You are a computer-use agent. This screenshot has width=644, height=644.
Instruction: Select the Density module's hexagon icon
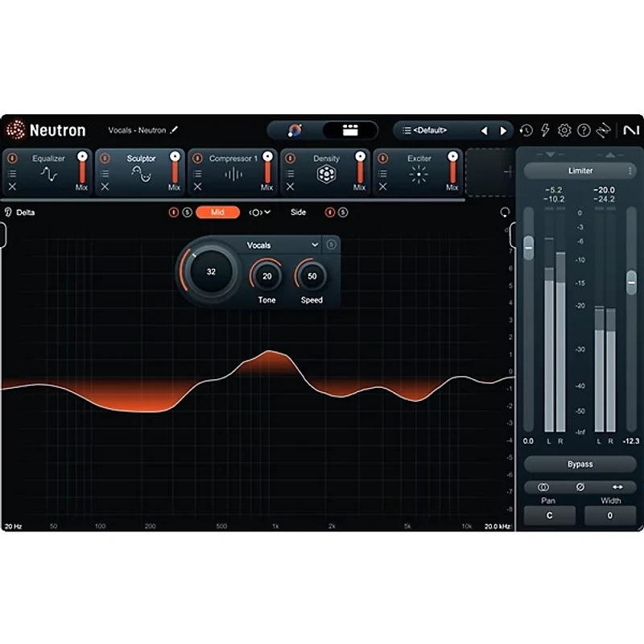[326, 172]
